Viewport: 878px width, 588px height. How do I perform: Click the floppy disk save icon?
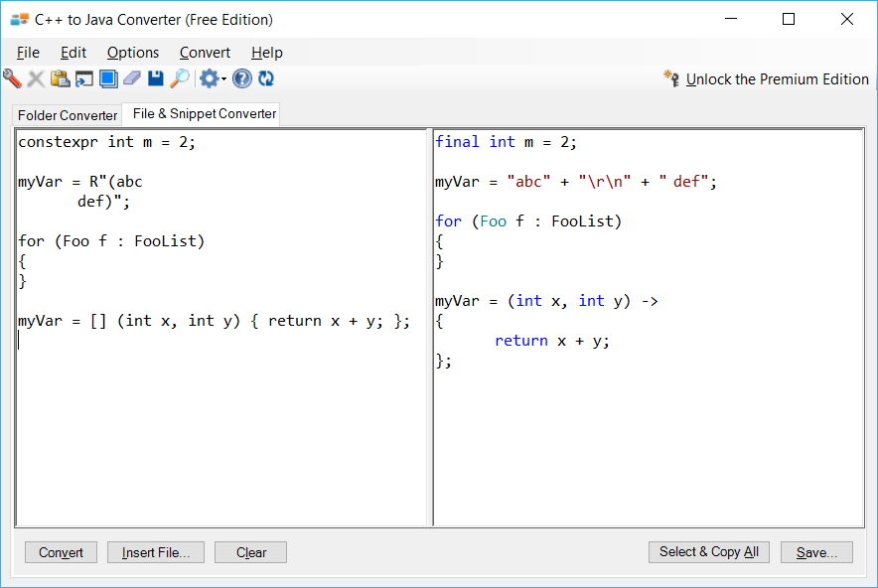[156, 79]
